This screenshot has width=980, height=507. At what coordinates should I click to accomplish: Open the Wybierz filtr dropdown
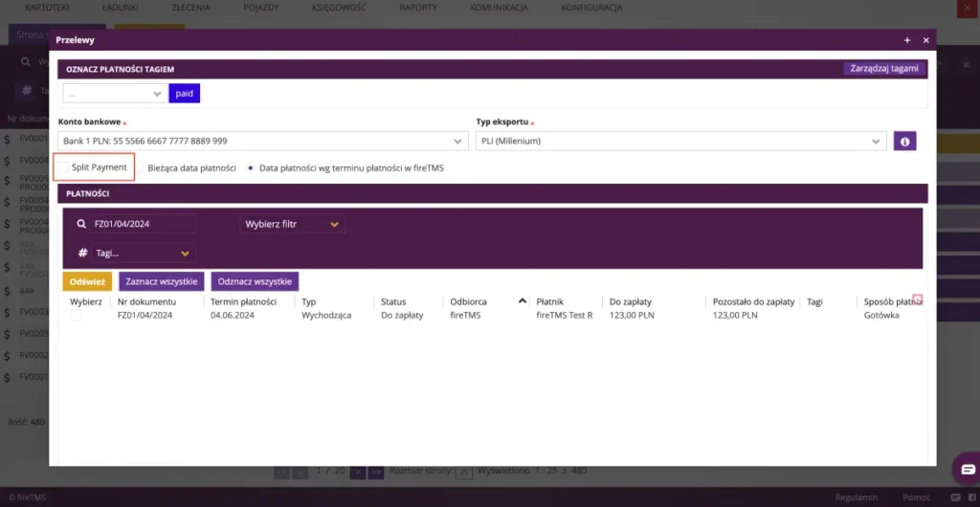(x=293, y=224)
